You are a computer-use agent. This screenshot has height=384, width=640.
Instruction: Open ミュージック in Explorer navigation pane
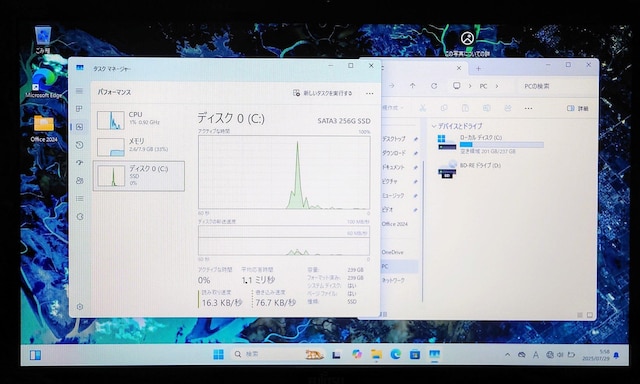pyautogui.click(x=393, y=195)
